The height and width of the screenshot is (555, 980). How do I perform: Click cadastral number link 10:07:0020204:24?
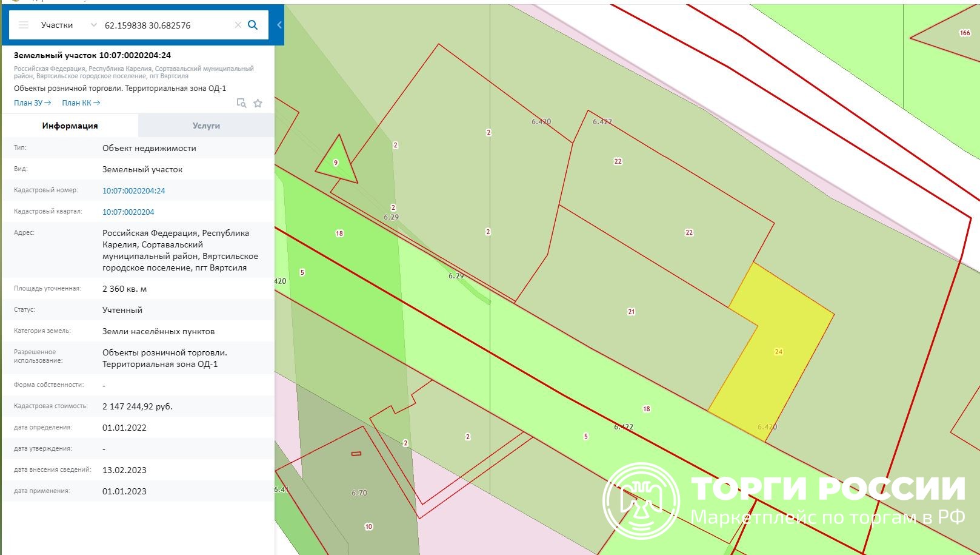133,190
